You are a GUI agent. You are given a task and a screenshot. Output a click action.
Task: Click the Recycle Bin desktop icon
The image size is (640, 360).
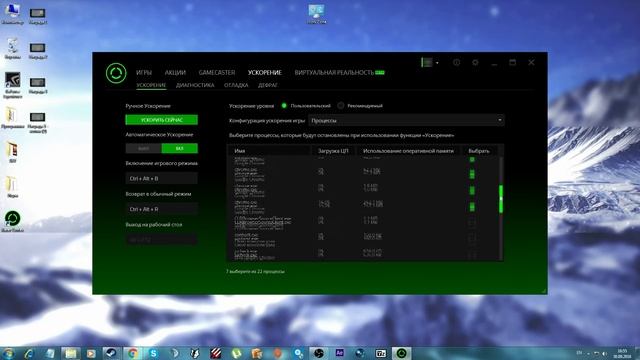(12, 48)
